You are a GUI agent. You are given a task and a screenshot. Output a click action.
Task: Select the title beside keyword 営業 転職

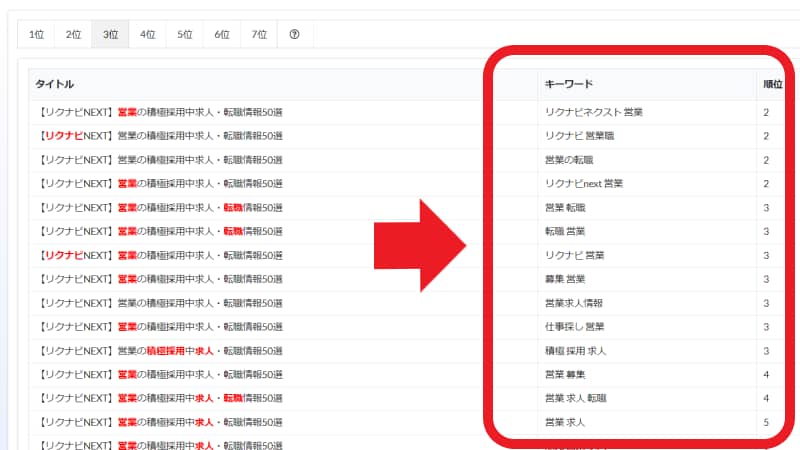161,208
